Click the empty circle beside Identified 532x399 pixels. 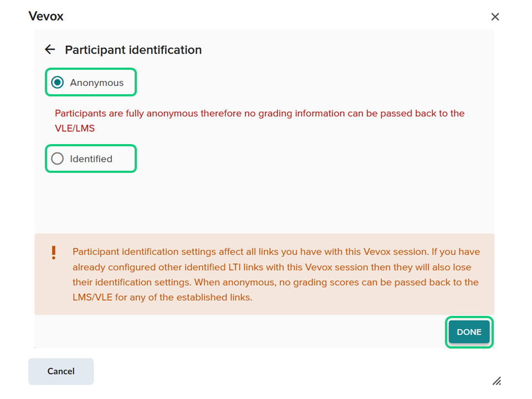(x=57, y=159)
